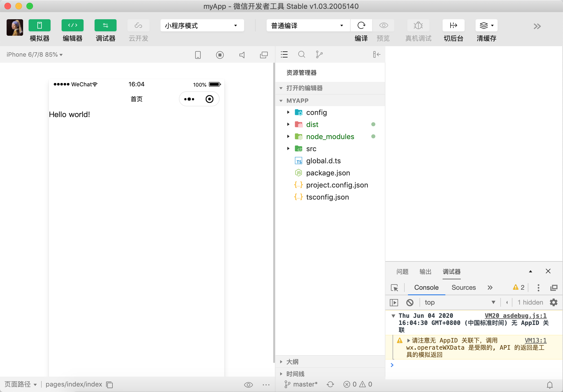Viewport: 563px width, 392px height.
Task: Open the mini program mode dropdown
Action: click(x=202, y=26)
